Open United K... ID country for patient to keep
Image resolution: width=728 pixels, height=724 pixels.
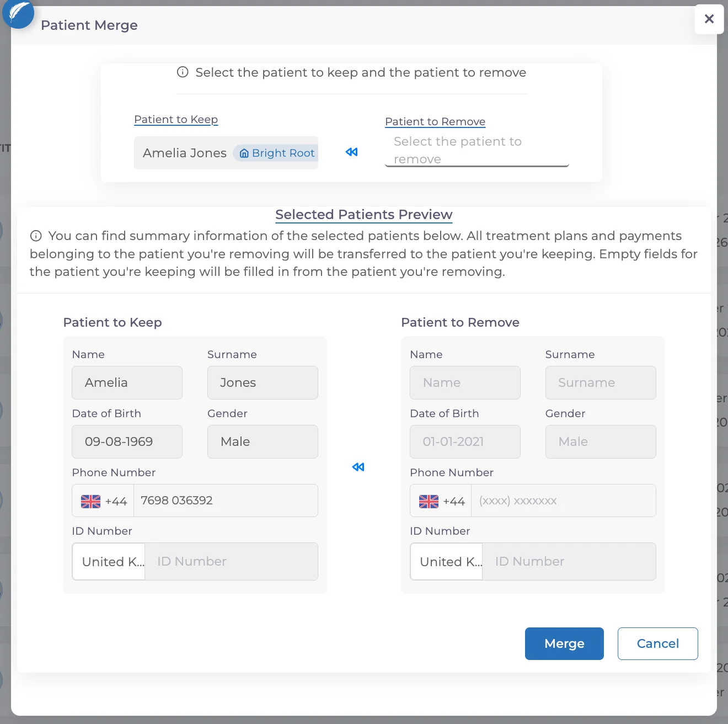(x=109, y=561)
